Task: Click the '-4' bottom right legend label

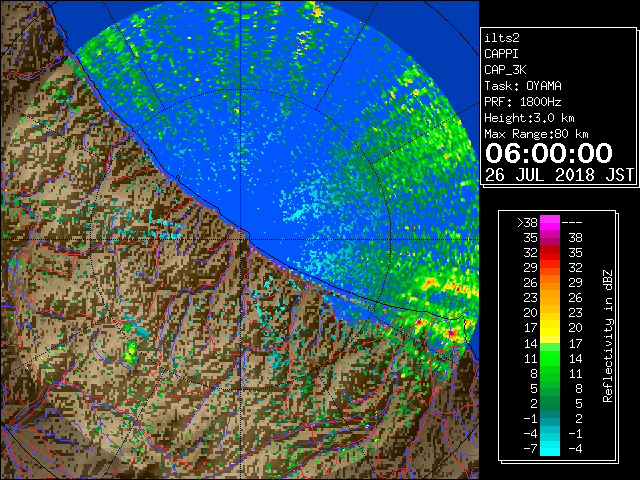Action: pyautogui.click(x=575, y=448)
